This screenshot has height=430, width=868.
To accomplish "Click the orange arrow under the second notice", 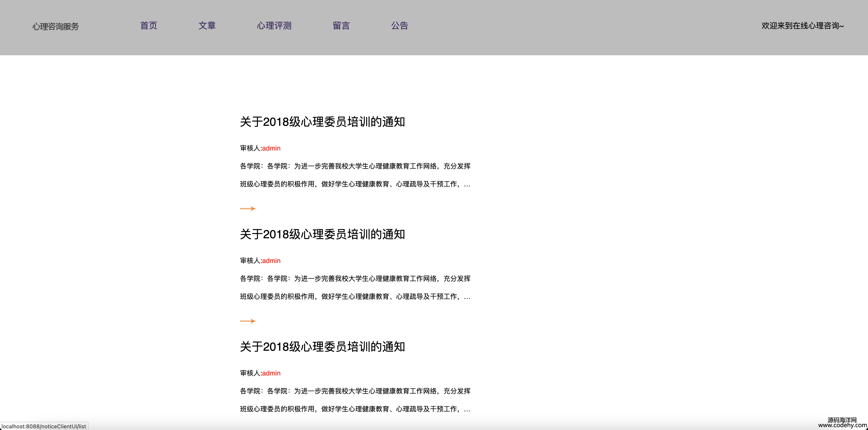I will [248, 321].
